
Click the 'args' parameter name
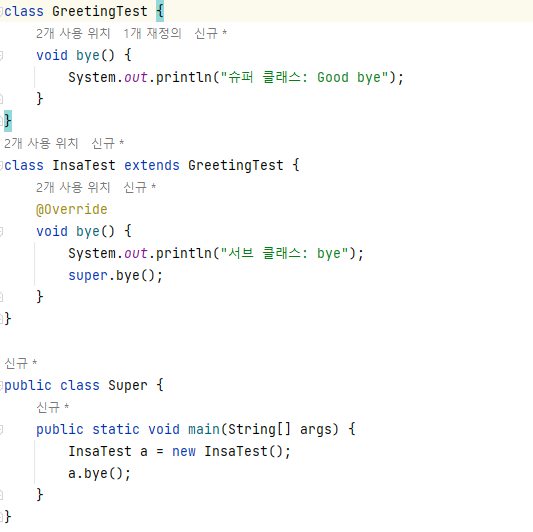coord(316,429)
